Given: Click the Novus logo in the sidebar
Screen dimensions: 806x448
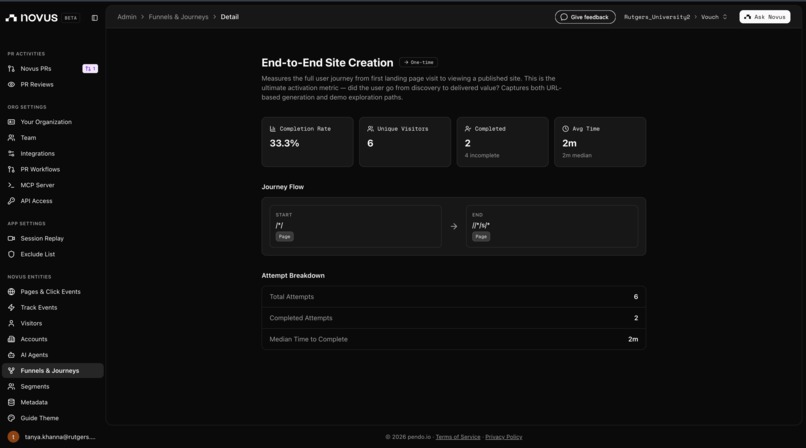Looking at the screenshot, I should coord(31,17).
